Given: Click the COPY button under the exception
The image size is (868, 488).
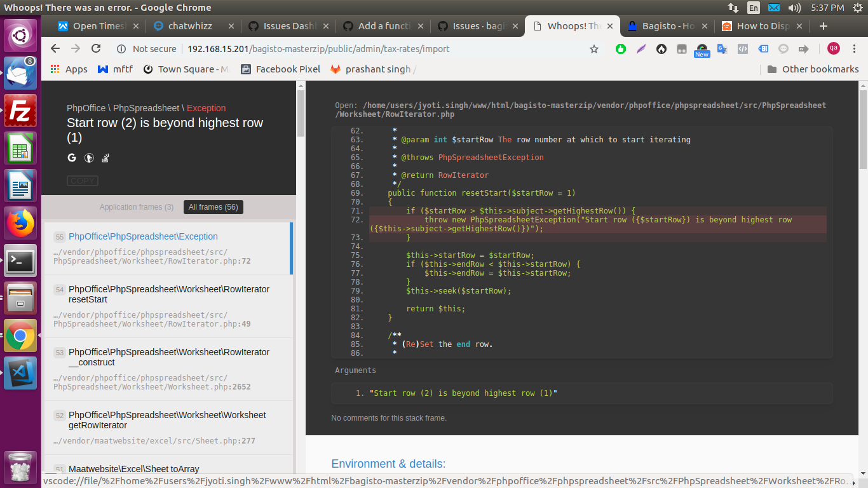Looking at the screenshot, I should pos(83,181).
